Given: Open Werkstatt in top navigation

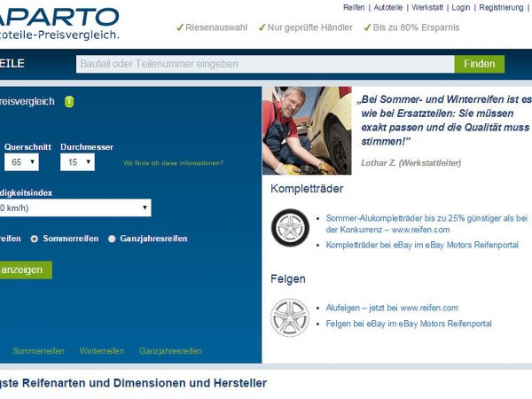Looking at the screenshot, I should [x=427, y=7].
